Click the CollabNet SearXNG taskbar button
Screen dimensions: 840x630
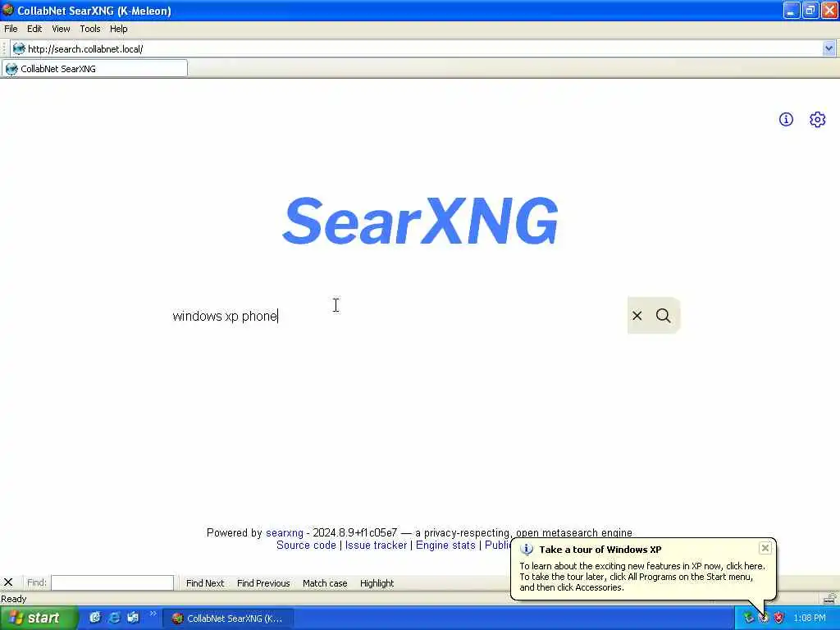pyautogui.click(x=228, y=619)
